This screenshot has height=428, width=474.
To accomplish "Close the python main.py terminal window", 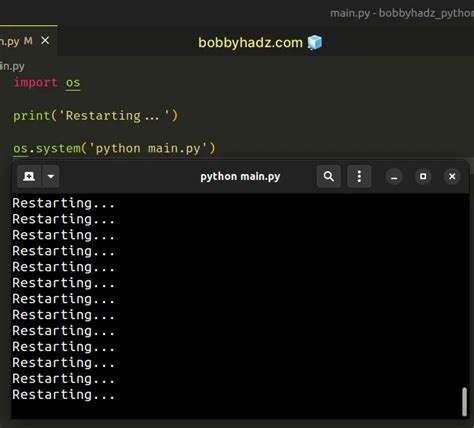I will pyautogui.click(x=452, y=176).
